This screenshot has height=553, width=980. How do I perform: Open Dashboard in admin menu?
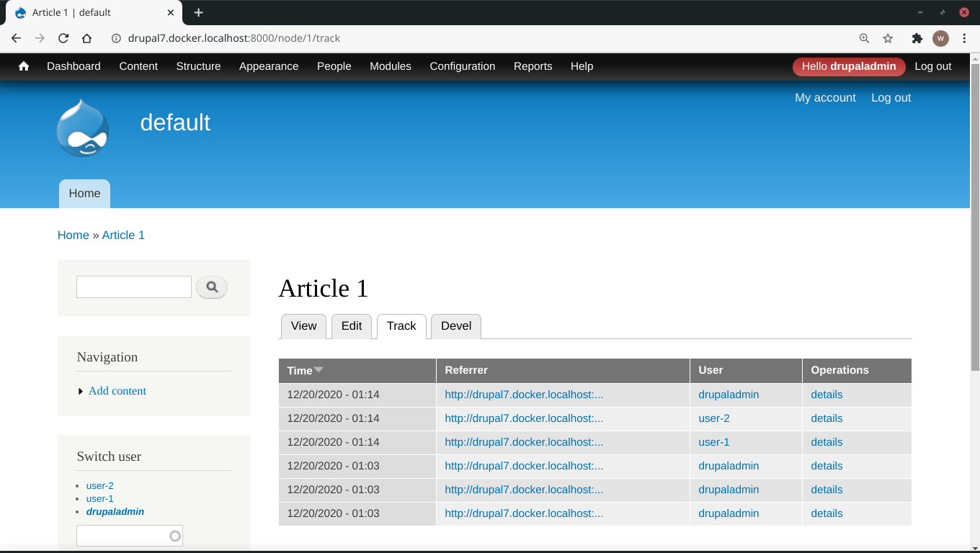73,66
